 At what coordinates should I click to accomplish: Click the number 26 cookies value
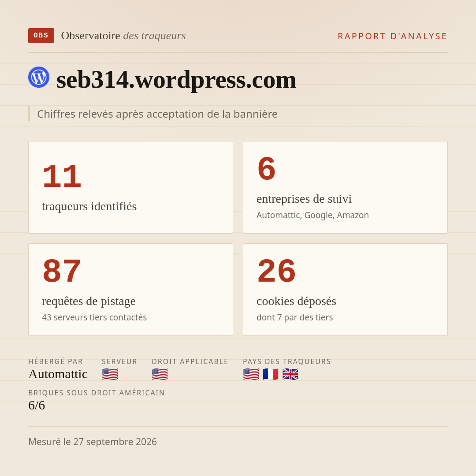(276, 271)
